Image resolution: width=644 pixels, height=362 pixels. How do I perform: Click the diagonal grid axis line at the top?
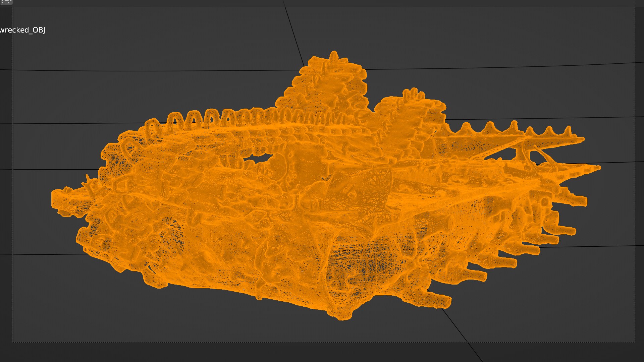[293, 34]
